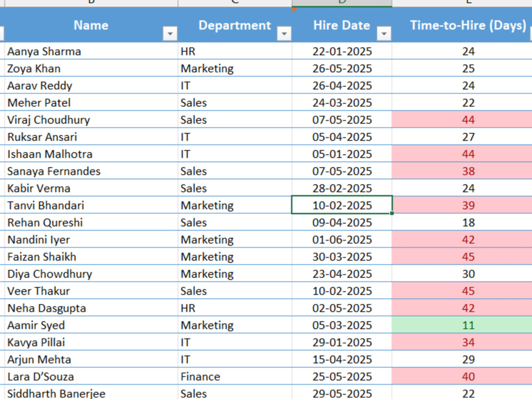The width and height of the screenshot is (532, 399).
Task: Open the Name column filter dropdown
Action: 170,34
